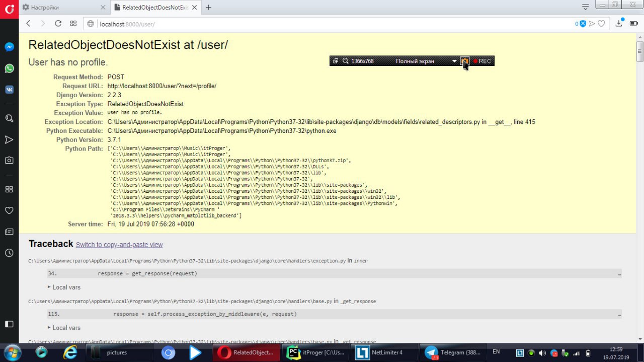Screen dimensions: 644x362
Task: Click the page scrollbar thumb
Action: pyautogui.click(x=640, y=51)
